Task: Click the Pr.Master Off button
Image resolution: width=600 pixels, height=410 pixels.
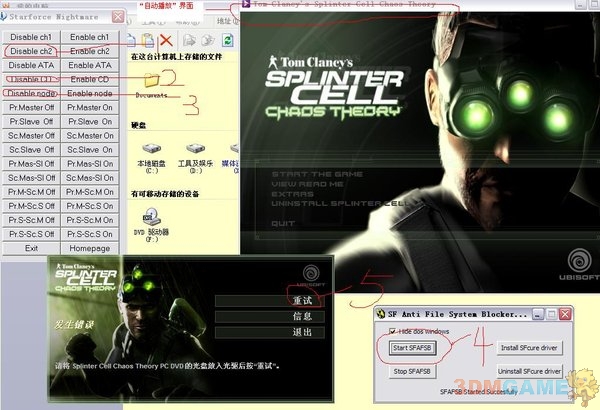Action: (32, 107)
